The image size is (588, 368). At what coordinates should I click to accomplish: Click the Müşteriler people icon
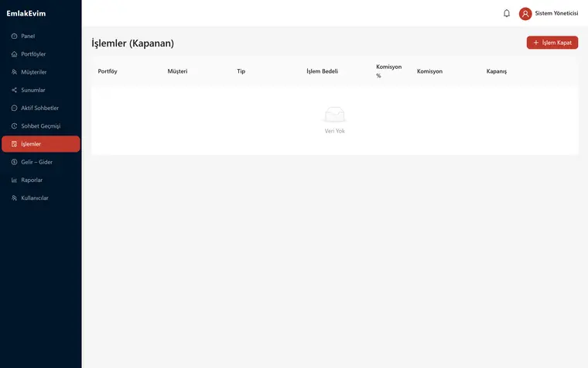pyautogui.click(x=14, y=72)
